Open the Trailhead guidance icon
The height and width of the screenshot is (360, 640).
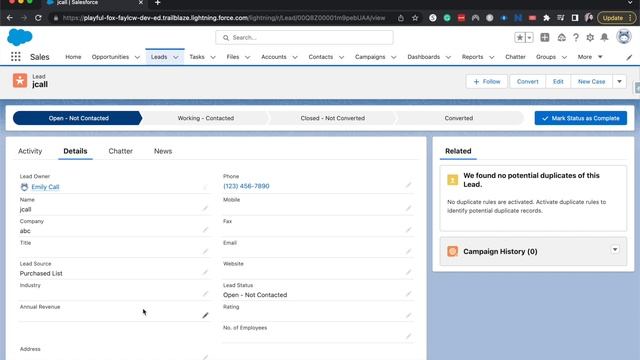[x=562, y=38]
